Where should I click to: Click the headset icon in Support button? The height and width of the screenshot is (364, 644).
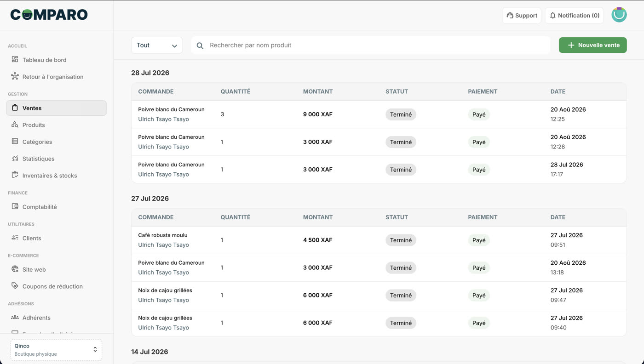click(510, 16)
